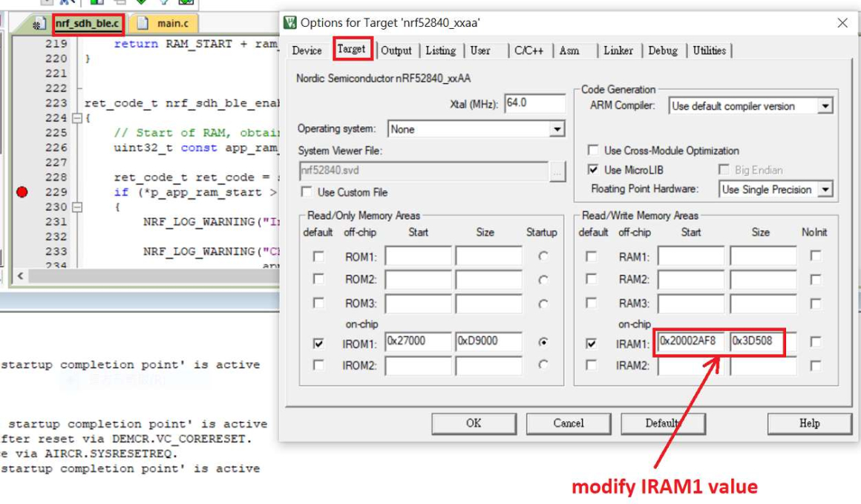
Task: Go to the Linker tab
Action: (618, 50)
